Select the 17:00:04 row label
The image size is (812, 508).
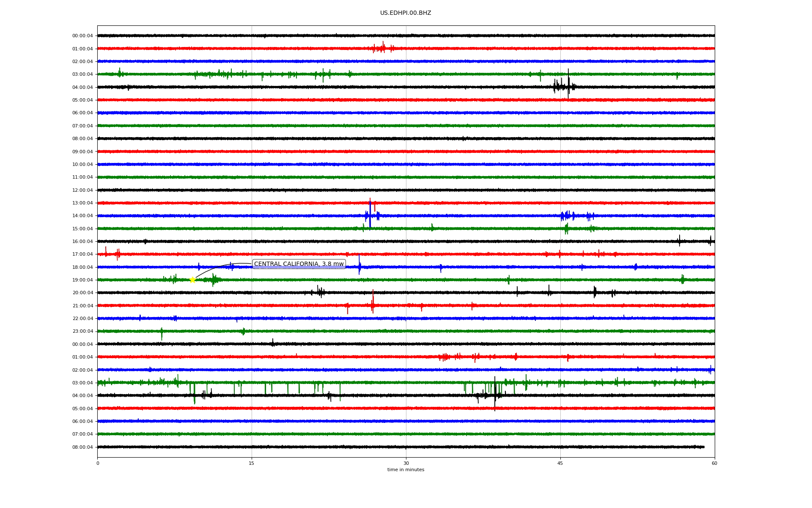pyautogui.click(x=82, y=254)
